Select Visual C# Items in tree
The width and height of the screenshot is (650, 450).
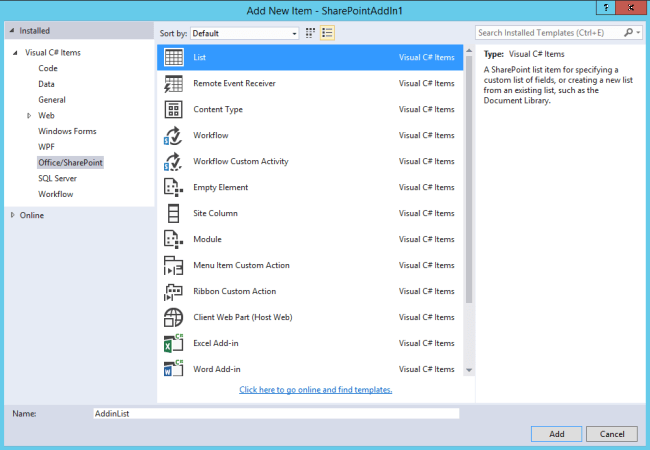[x=53, y=53]
